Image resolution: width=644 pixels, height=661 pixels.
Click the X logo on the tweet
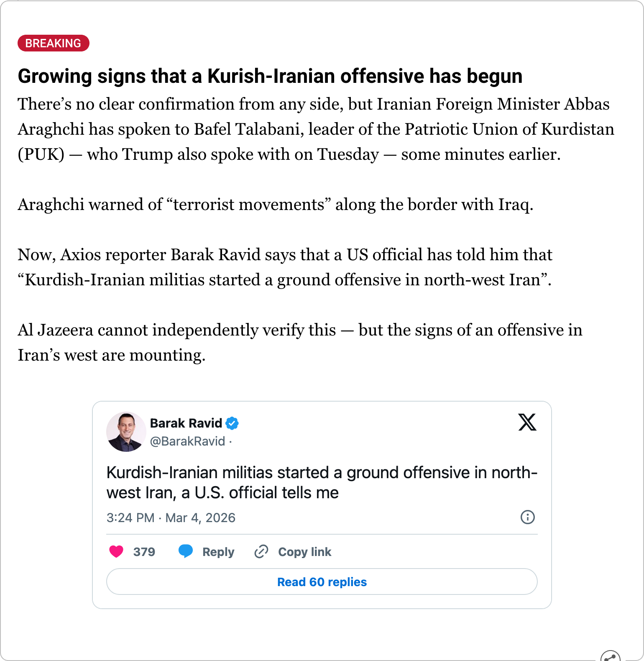click(x=527, y=422)
